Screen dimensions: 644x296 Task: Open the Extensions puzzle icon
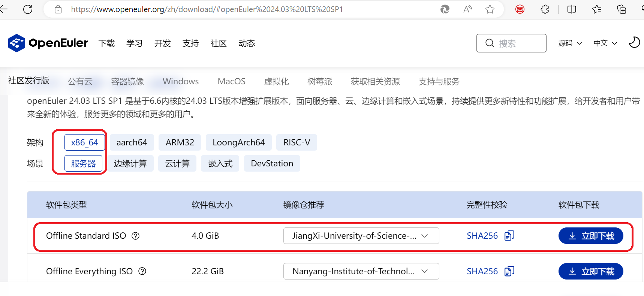[x=545, y=9]
